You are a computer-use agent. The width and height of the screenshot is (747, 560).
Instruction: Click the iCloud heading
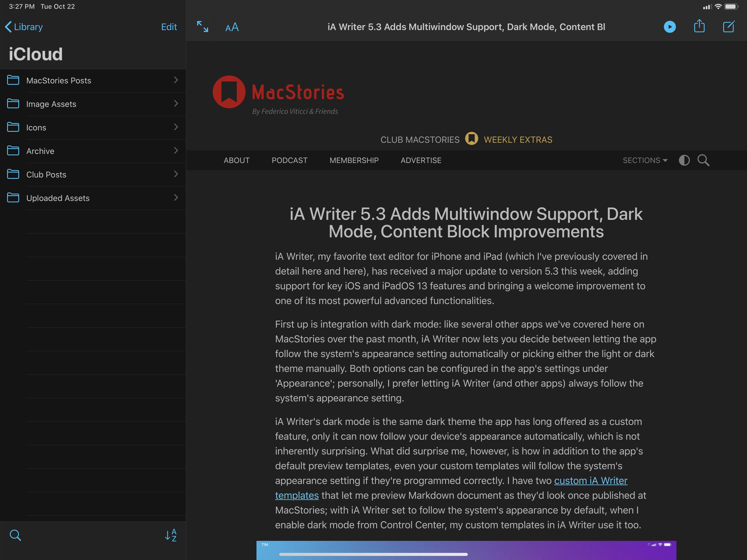tap(36, 54)
